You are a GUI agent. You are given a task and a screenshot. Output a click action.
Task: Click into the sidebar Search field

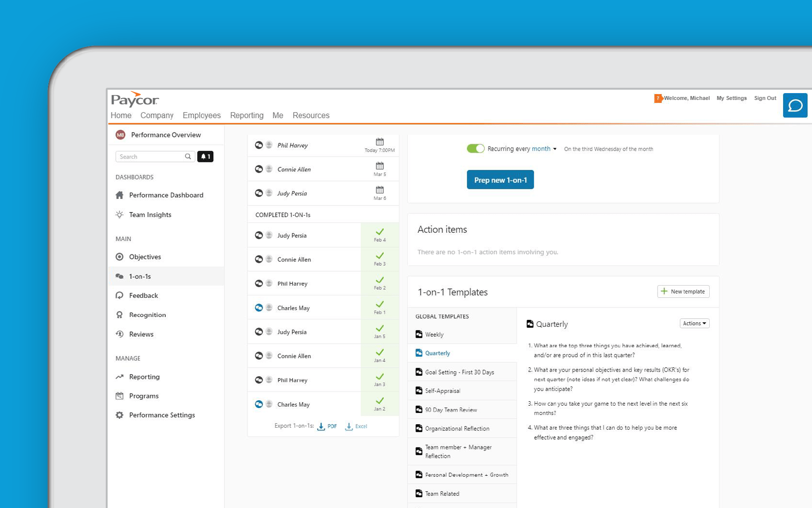click(155, 156)
